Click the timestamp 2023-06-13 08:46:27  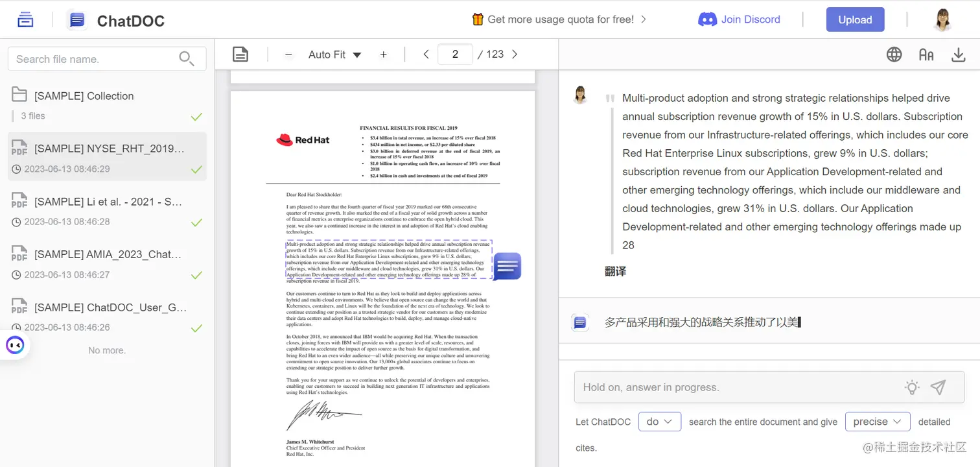[67, 274]
